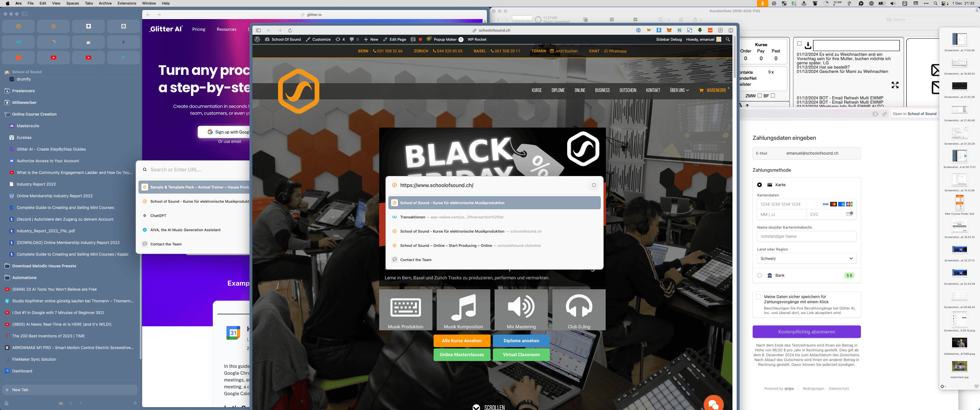Tick the BF checkbox in Kundenliste
This screenshot has height=410, width=980.
773,96
